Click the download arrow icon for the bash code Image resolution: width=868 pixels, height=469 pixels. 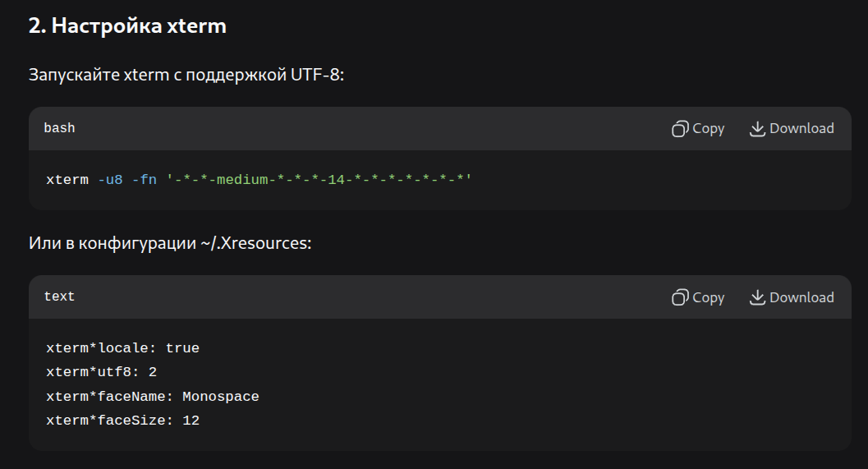pos(757,128)
